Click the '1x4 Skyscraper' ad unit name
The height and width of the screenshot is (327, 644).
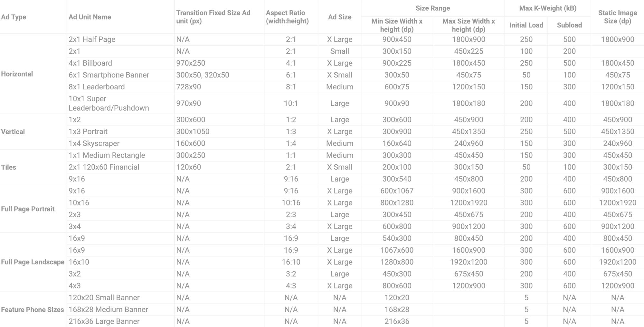(94, 143)
